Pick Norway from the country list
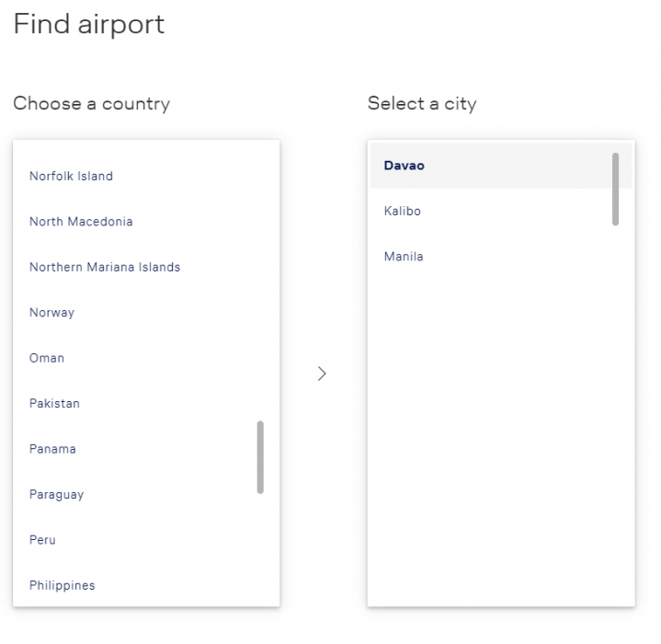The width and height of the screenshot is (661, 644). pyautogui.click(x=51, y=313)
